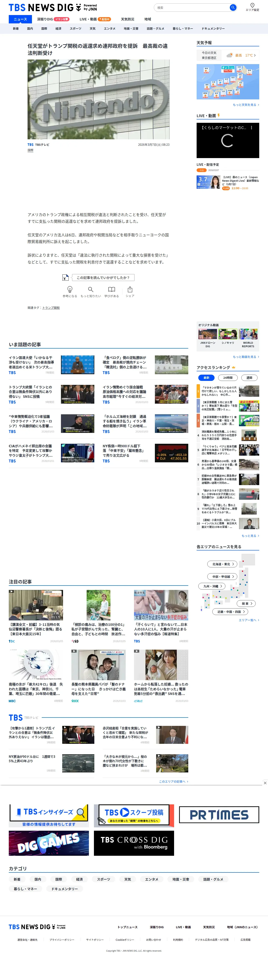This screenshot has height=980, width=268.
Task: Open the 多汗症の悩み featured article thumbnail
Action: (161, 605)
